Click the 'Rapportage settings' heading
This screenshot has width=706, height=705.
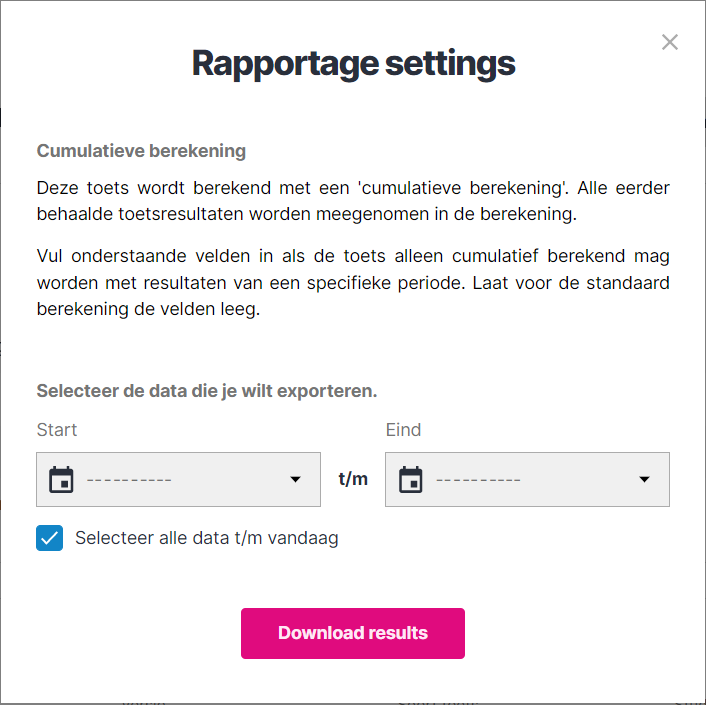click(x=353, y=63)
